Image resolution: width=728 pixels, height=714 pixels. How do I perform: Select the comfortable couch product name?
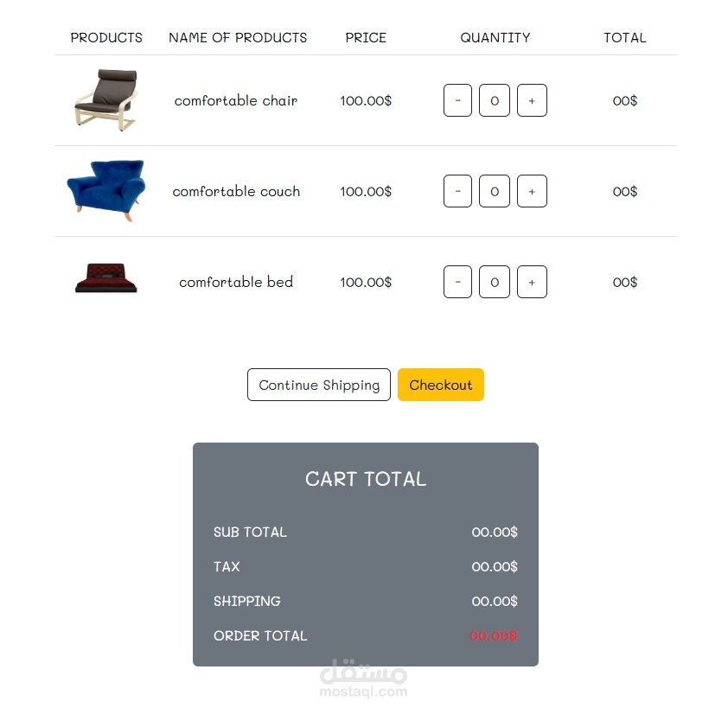236,191
